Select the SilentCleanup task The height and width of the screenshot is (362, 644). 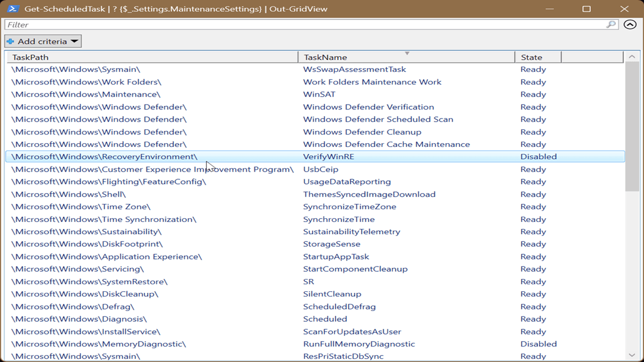click(332, 294)
